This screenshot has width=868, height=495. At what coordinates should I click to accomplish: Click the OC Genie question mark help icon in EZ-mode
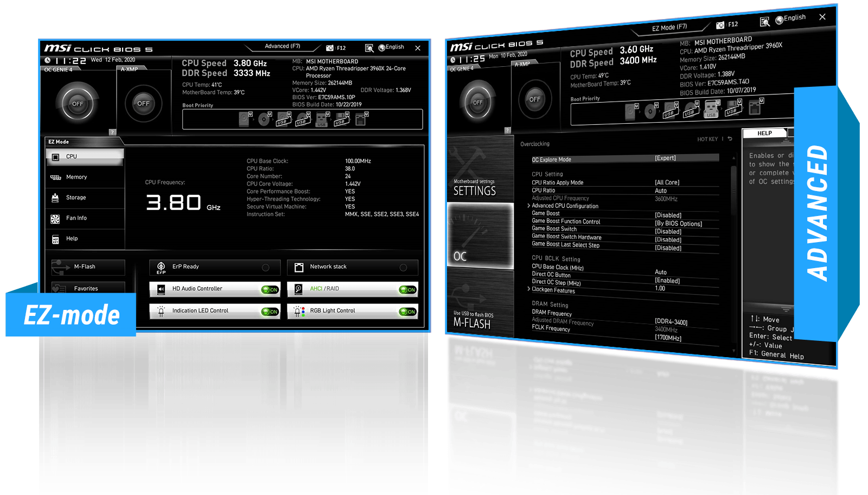coord(112,132)
